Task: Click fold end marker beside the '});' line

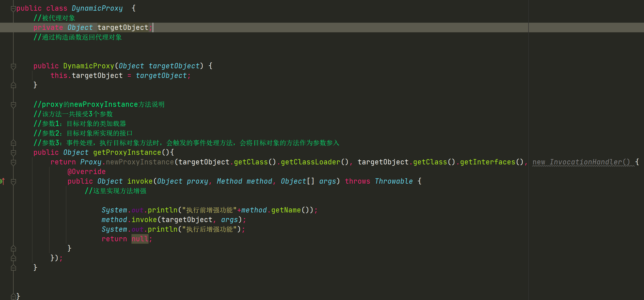Action: pos(13,258)
